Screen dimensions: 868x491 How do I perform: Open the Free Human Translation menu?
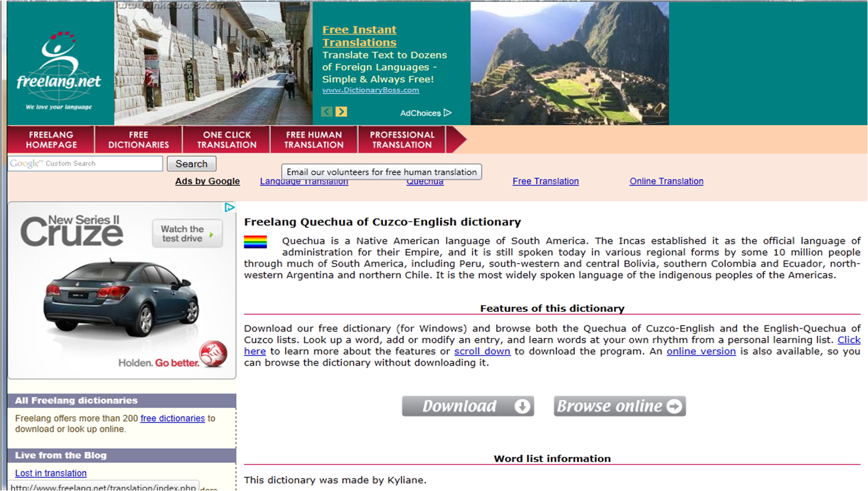(314, 139)
